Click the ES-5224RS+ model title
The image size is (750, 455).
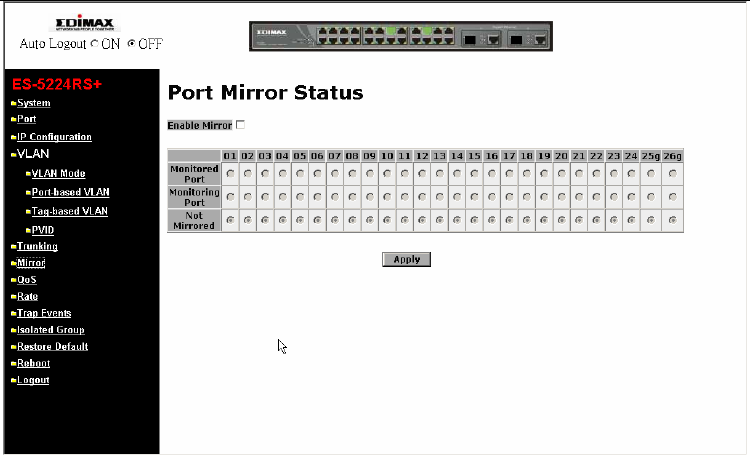click(x=57, y=84)
